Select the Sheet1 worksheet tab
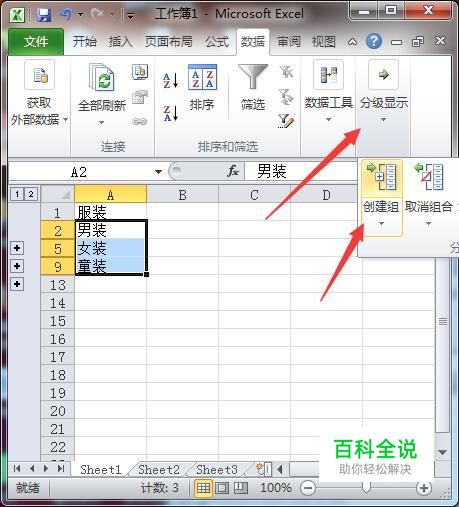The height and width of the screenshot is (507, 459). click(101, 469)
